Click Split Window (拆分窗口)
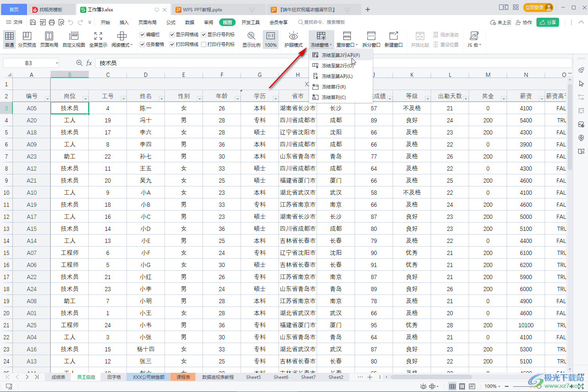The width and height of the screenshot is (588, 392). [371, 40]
